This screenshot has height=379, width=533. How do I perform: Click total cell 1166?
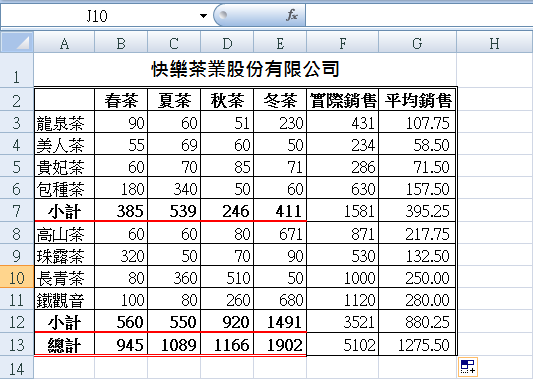pos(227,344)
